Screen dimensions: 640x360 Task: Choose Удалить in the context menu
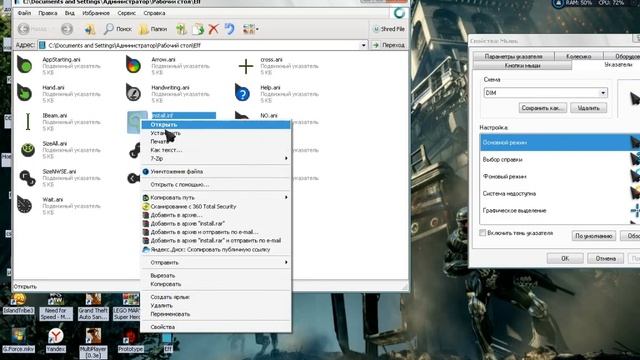click(216, 306)
